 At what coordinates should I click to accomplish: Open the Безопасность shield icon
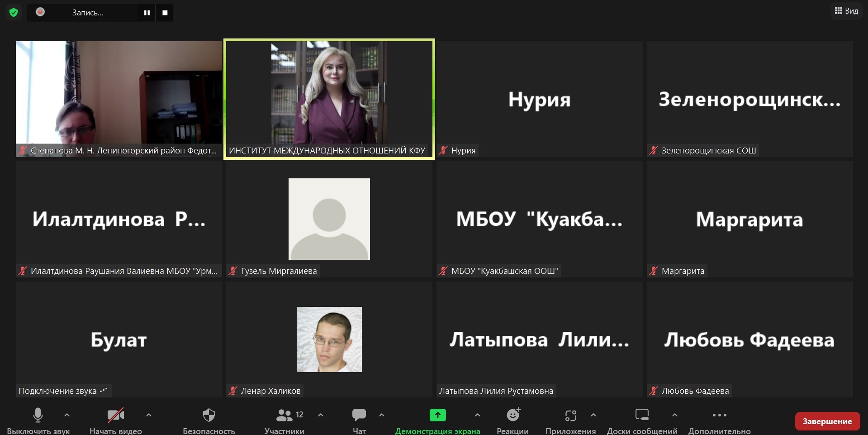209,415
